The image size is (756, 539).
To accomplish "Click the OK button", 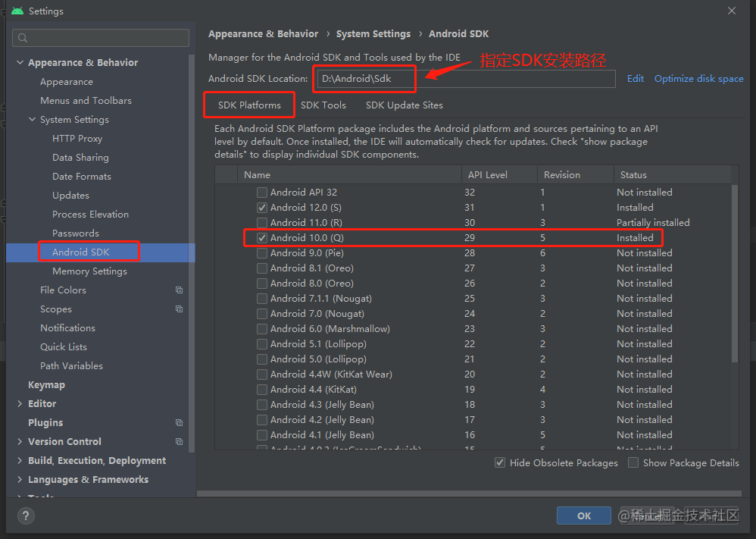I will [584, 515].
